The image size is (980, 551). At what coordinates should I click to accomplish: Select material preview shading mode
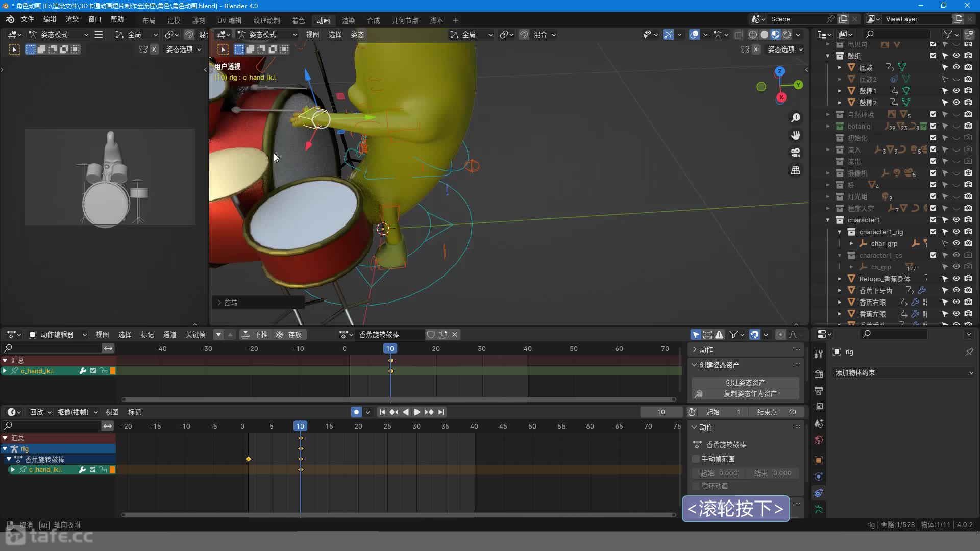pyautogui.click(x=775, y=35)
